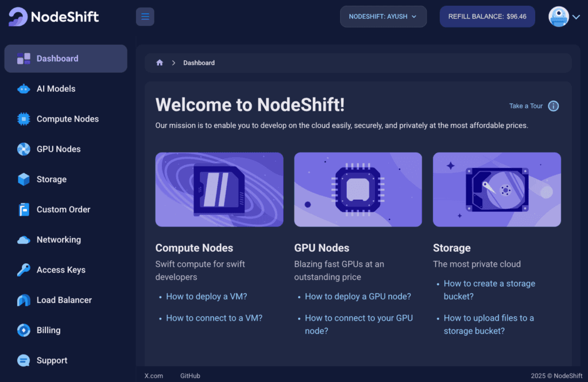588x382 pixels.
Task: Toggle the hamburger sidebar menu button
Action: pos(145,17)
